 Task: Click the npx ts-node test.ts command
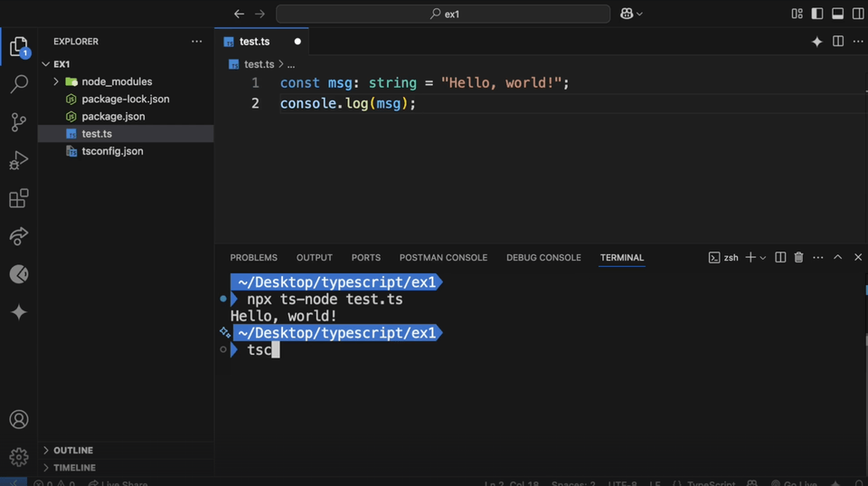[x=325, y=300]
